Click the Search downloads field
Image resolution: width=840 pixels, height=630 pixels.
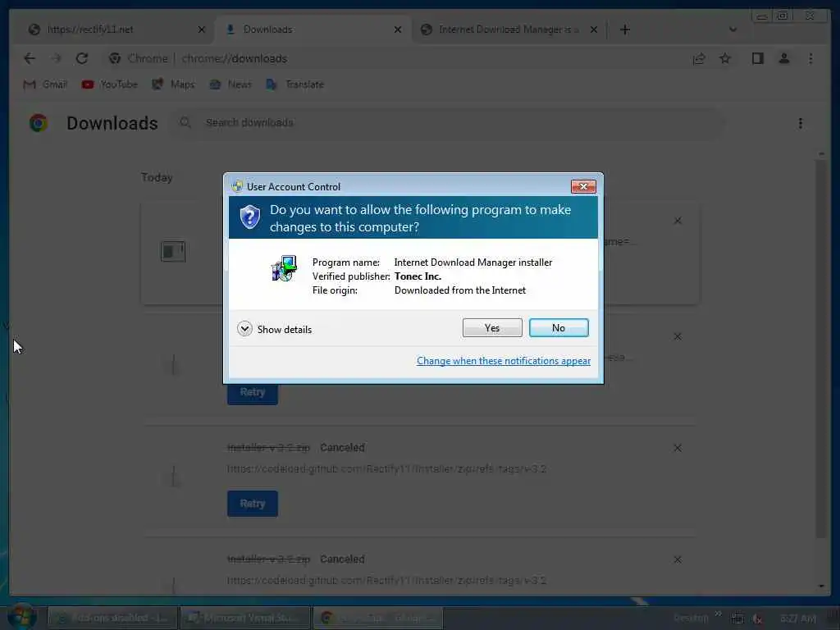point(449,123)
